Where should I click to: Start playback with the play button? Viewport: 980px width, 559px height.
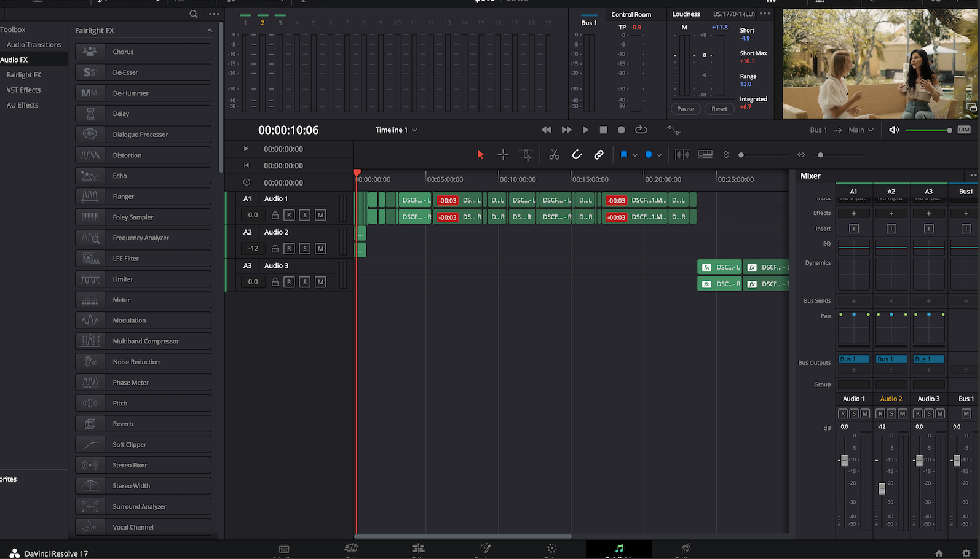point(586,130)
